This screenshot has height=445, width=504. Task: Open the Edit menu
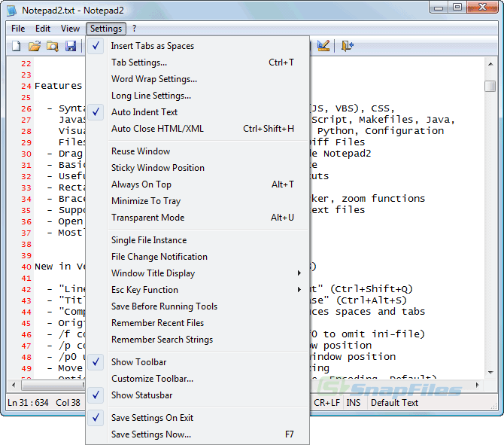(43, 29)
